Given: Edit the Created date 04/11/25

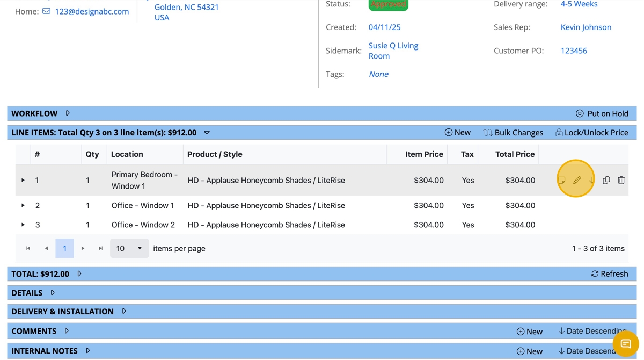Looking at the screenshot, I should [384, 27].
